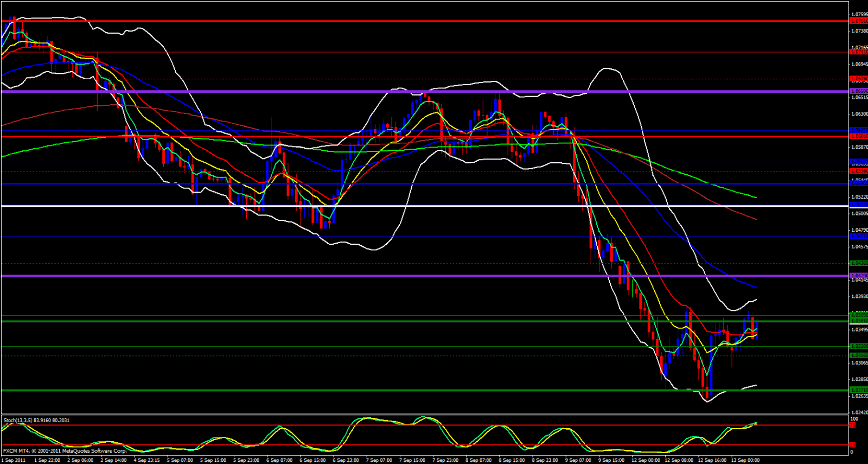Select the blue 1.0540 price label
Viewport: 868px width, 464px height.
pyautogui.click(x=858, y=183)
